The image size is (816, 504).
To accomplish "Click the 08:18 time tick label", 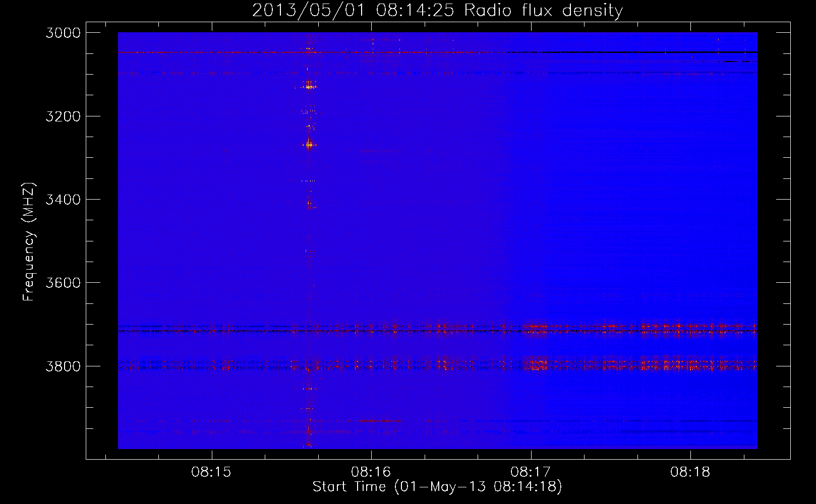I will [690, 472].
